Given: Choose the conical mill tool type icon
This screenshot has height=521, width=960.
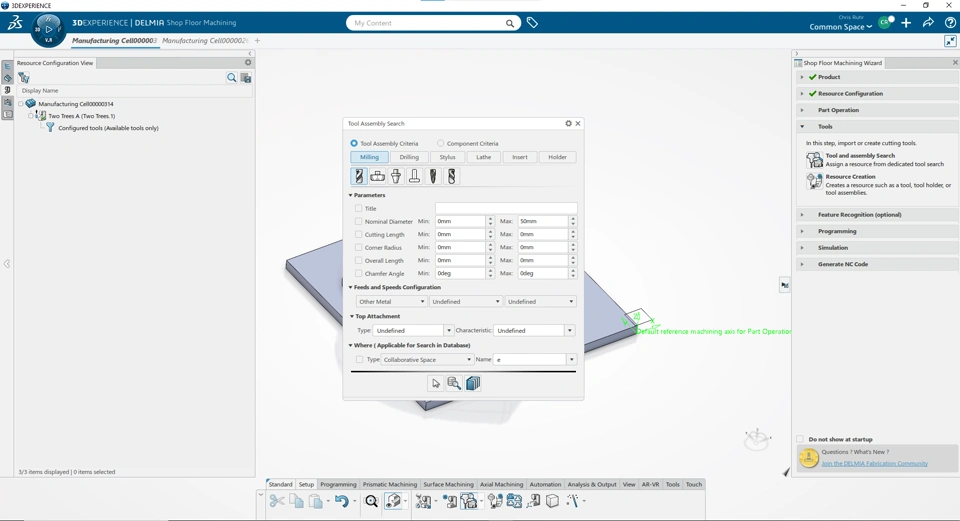Looking at the screenshot, I should [x=396, y=176].
